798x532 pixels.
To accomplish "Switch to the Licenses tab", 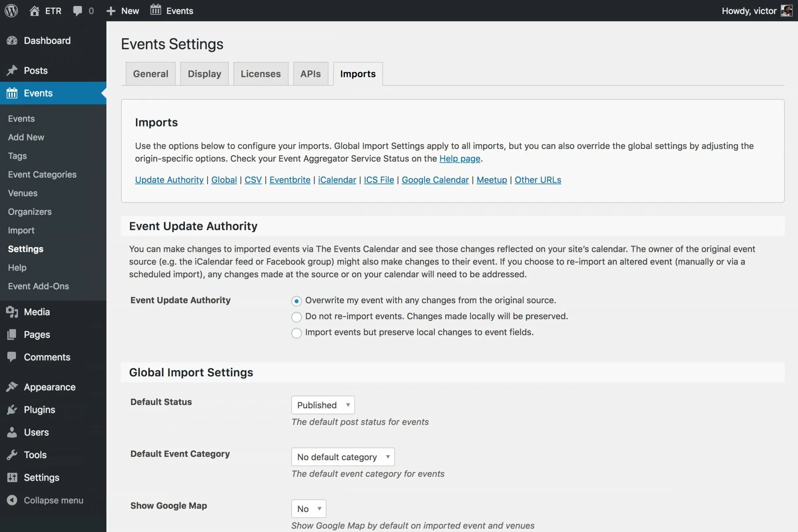I will tap(261, 74).
